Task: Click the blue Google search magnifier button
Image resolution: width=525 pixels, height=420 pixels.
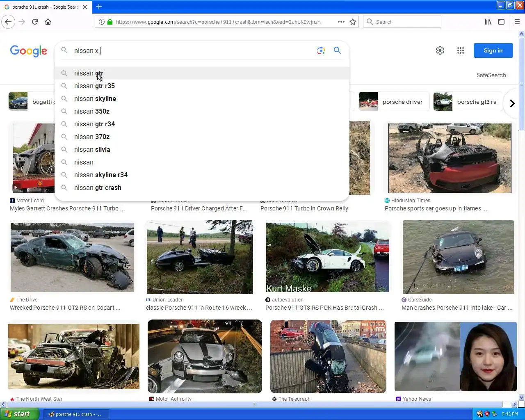Action: click(337, 50)
